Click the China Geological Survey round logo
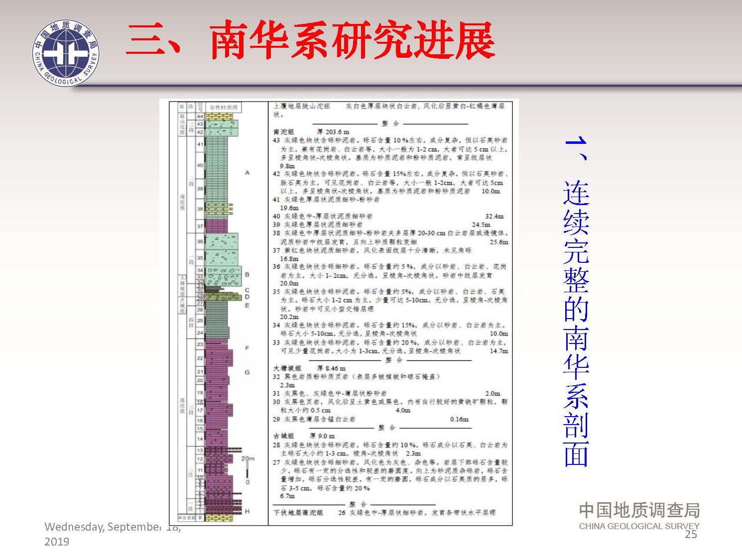The width and height of the screenshot is (742, 560). [66, 52]
